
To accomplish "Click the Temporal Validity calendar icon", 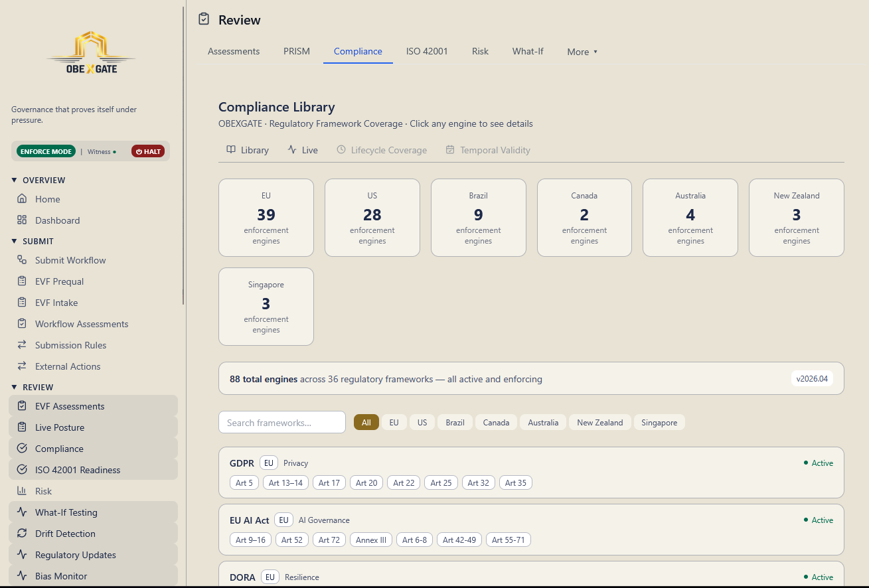I will tap(450, 150).
